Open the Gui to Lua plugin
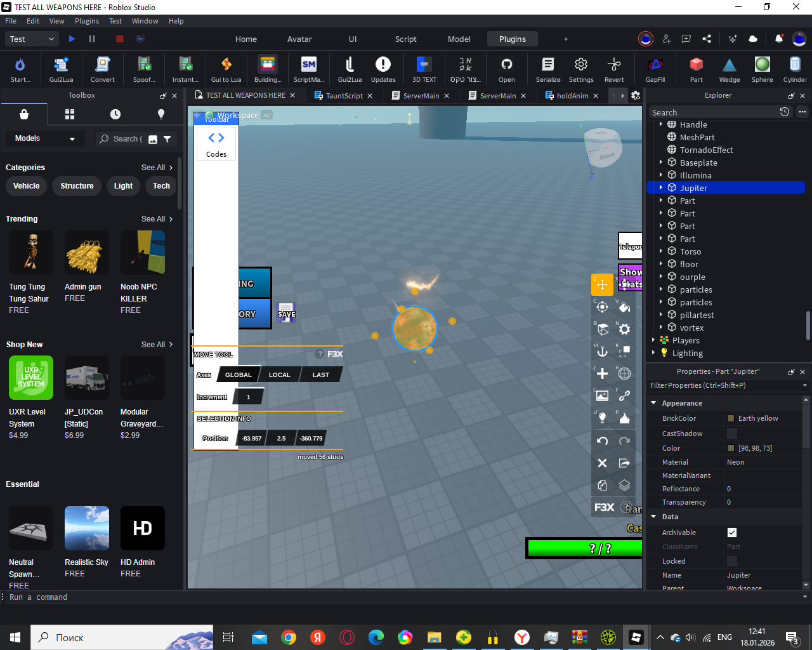 [x=226, y=69]
